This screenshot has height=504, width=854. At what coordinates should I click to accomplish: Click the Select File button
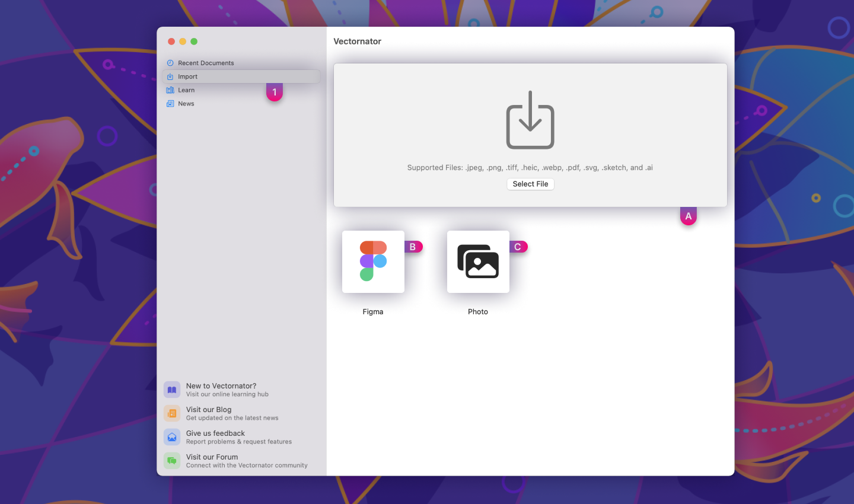click(x=530, y=184)
